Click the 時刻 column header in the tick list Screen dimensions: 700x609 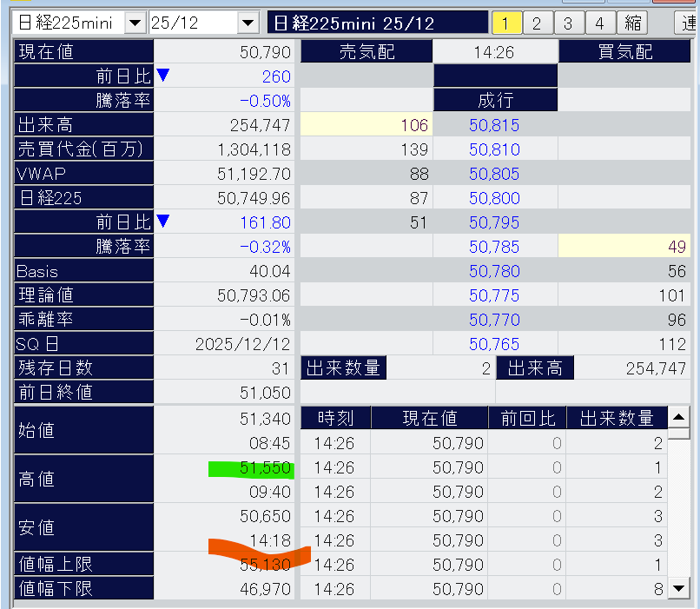point(335,419)
